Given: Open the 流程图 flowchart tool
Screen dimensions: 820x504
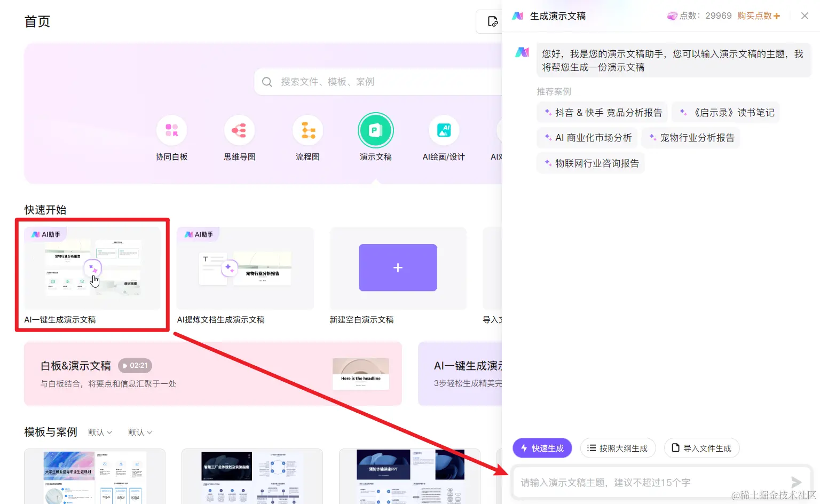Looking at the screenshot, I should tap(307, 130).
